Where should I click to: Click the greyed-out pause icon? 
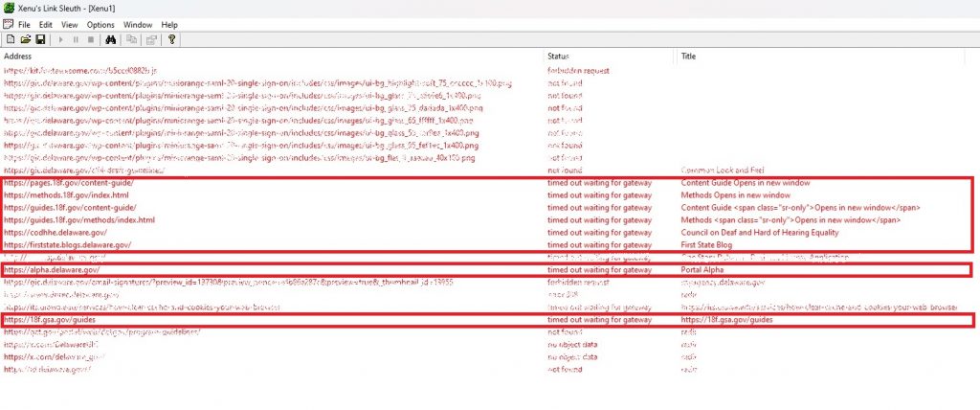76,39
